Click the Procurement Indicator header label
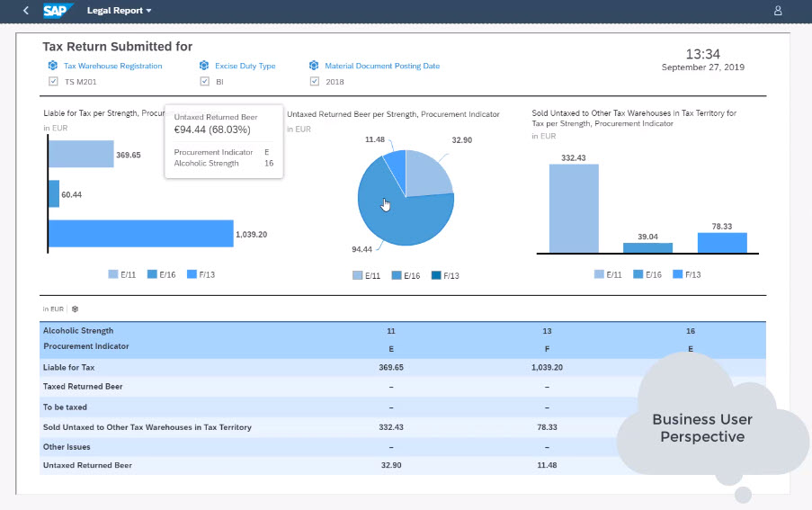The height and width of the screenshot is (510, 812). point(86,346)
